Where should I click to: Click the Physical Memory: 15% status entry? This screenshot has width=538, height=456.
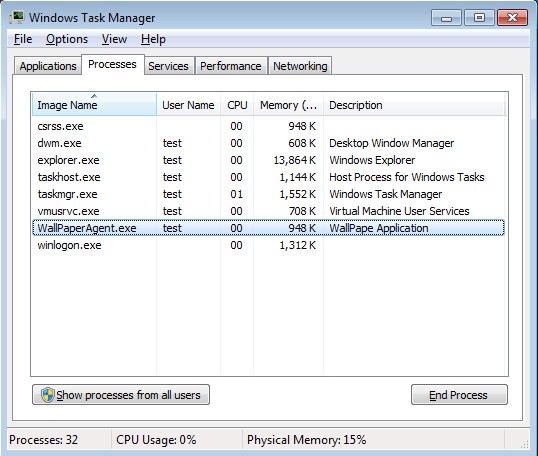(306, 440)
